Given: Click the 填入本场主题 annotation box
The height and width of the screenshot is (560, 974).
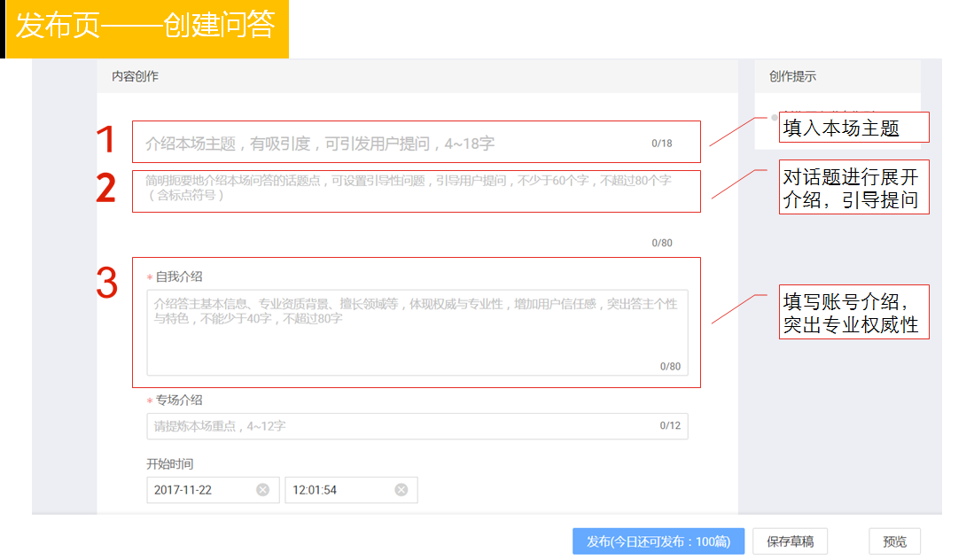Looking at the screenshot, I should coord(854,128).
